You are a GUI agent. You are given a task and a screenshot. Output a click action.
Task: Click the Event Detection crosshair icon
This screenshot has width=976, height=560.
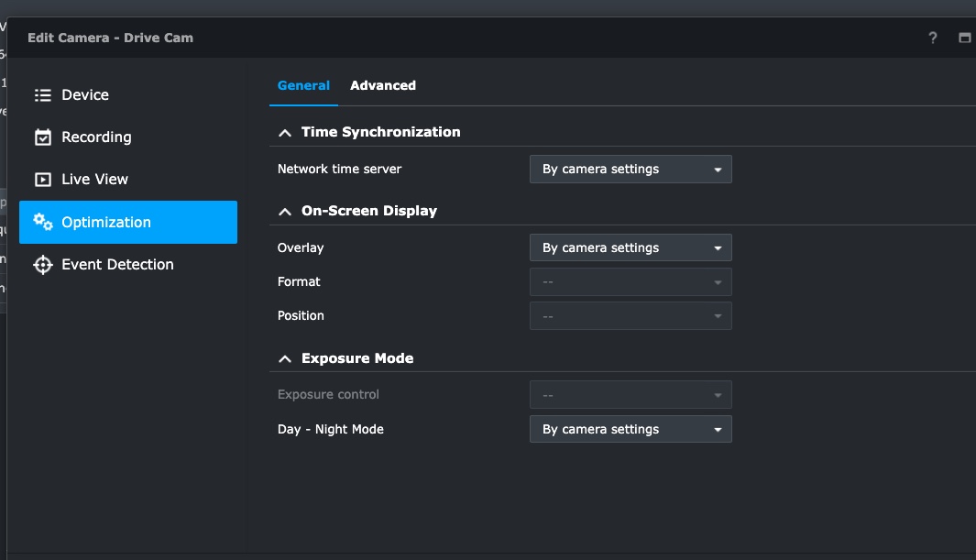[x=41, y=264]
